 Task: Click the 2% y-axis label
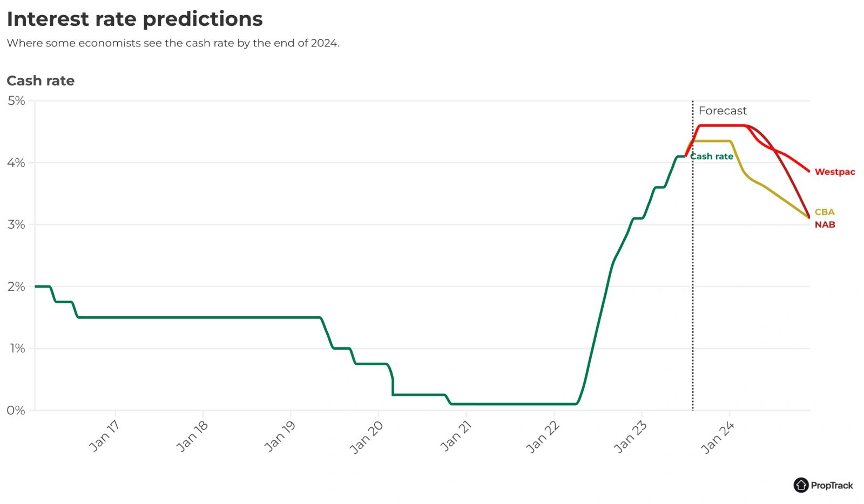(16, 287)
